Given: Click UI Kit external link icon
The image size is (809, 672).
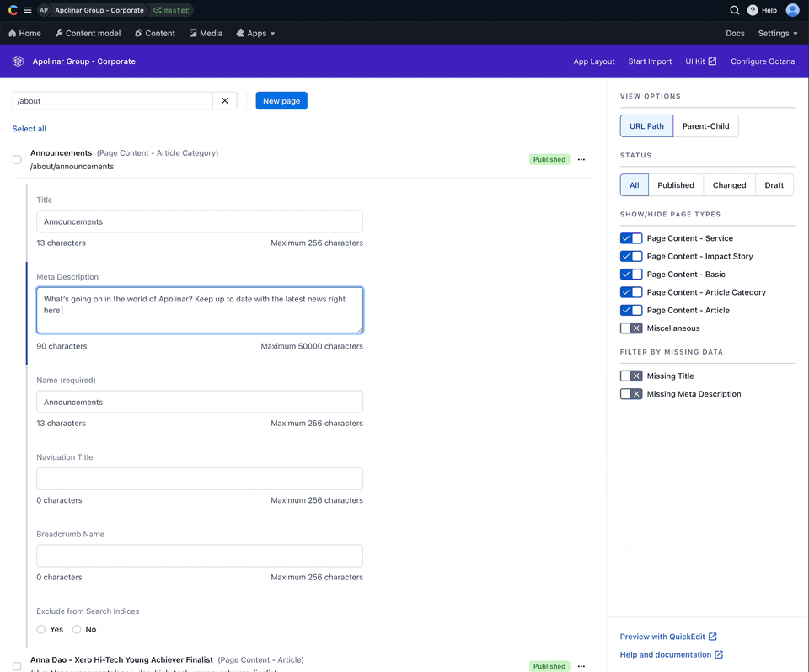Looking at the screenshot, I should [x=713, y=61].
